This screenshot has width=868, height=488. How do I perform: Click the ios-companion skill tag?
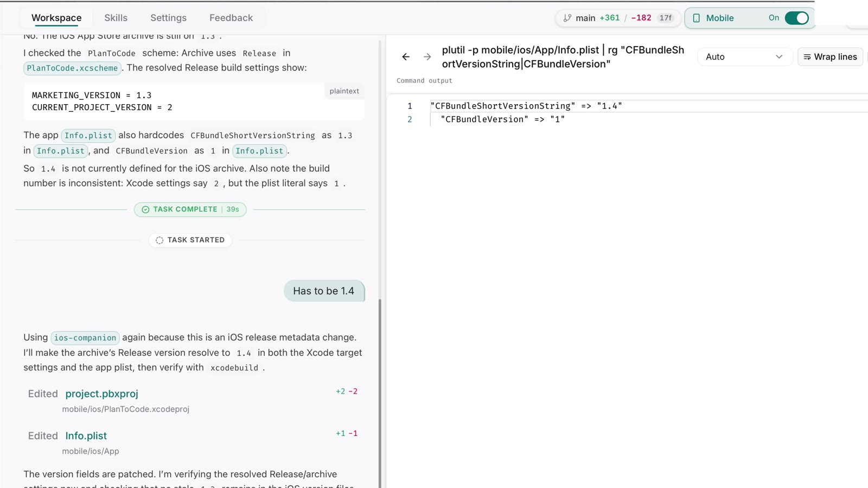[85, 338]
